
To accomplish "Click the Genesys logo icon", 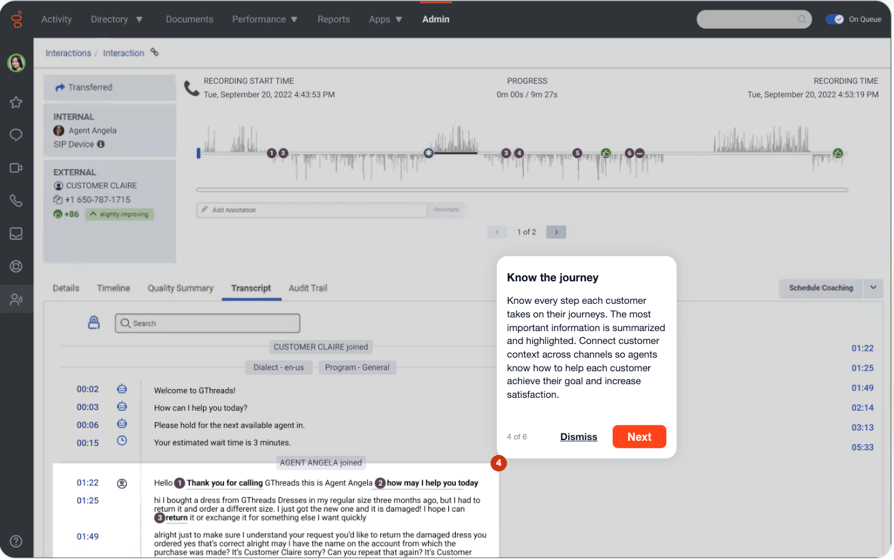I will pyautogui.click(x=17, y=19).
